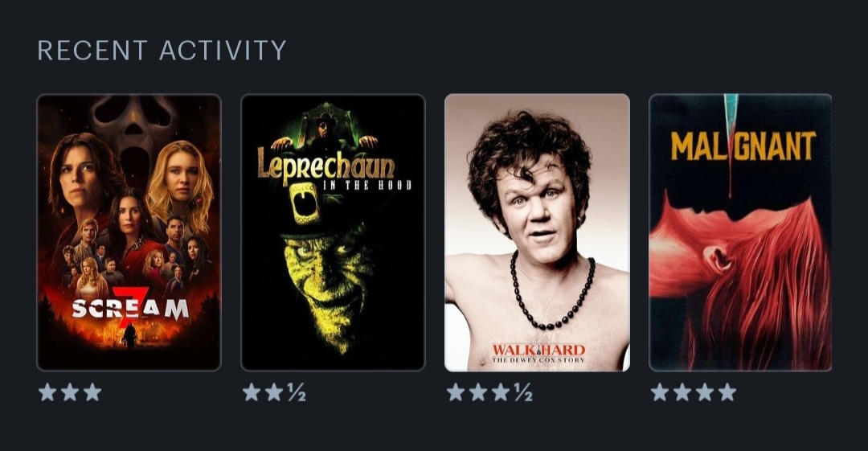Open the Scream 7 movie poster
This screenshot has height=451, width=868.
click(129, 232)
